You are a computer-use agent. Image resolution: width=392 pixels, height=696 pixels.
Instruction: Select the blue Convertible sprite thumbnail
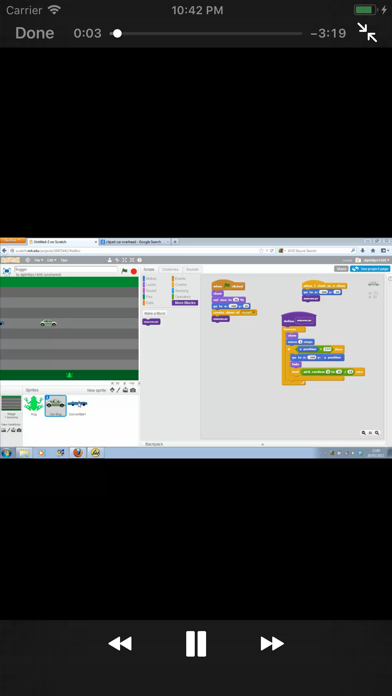pos(78,405)
